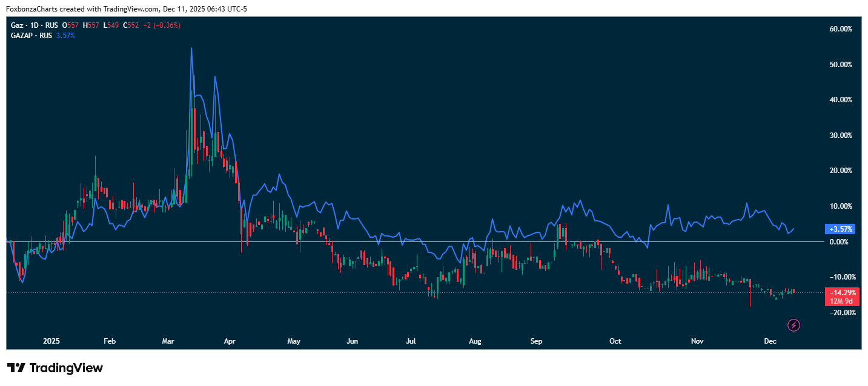Click the Dec label on the time axis
Image resolution: width=868 pixels, height=386 pixels.
(x=770, y=341)
